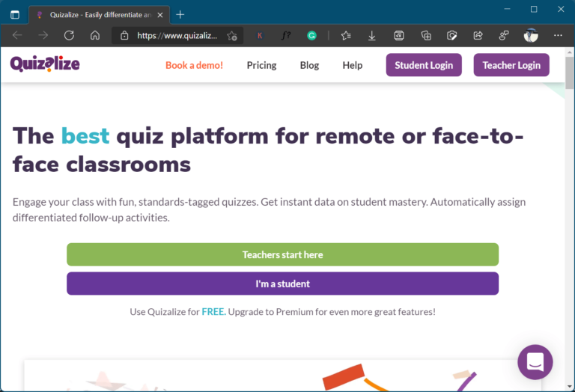This screenshot has height=392, width=575.
Task: Open the red K extension
Action: (x=260, y=36)
